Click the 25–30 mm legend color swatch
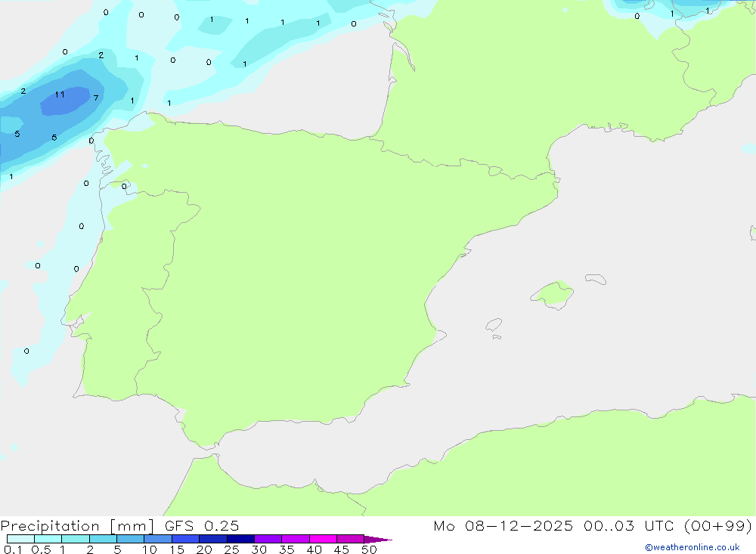 pos(240,539)
